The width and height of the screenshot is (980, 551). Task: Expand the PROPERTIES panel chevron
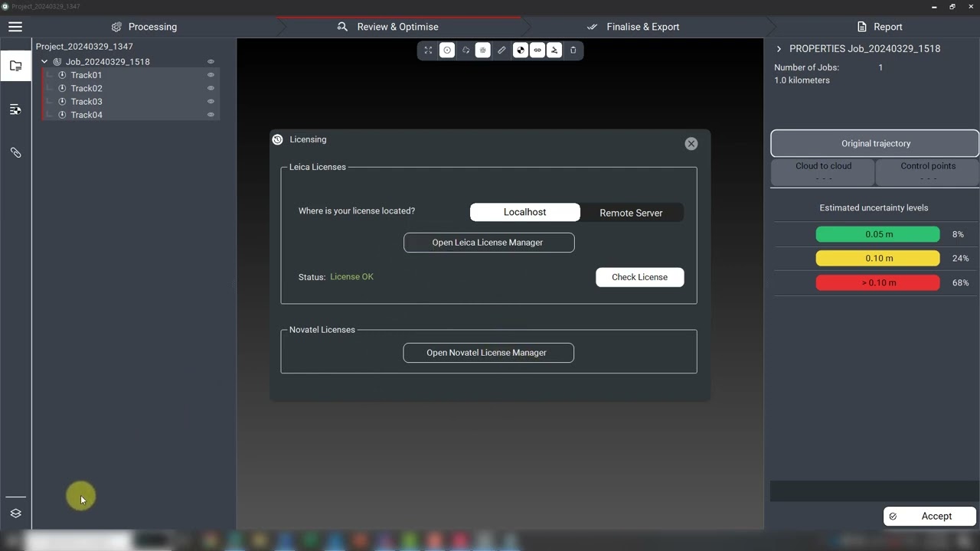click(x=779, y=49)
